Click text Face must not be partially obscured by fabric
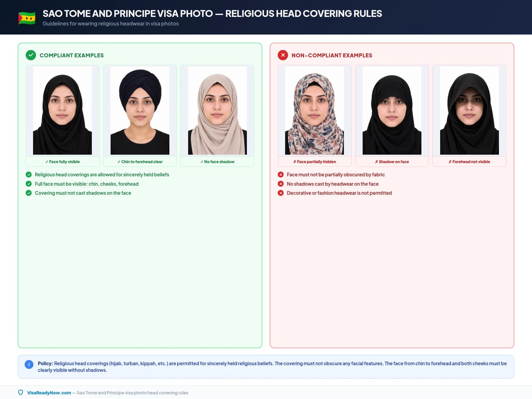Screen dimensions: 532x399 click(336, 175)
